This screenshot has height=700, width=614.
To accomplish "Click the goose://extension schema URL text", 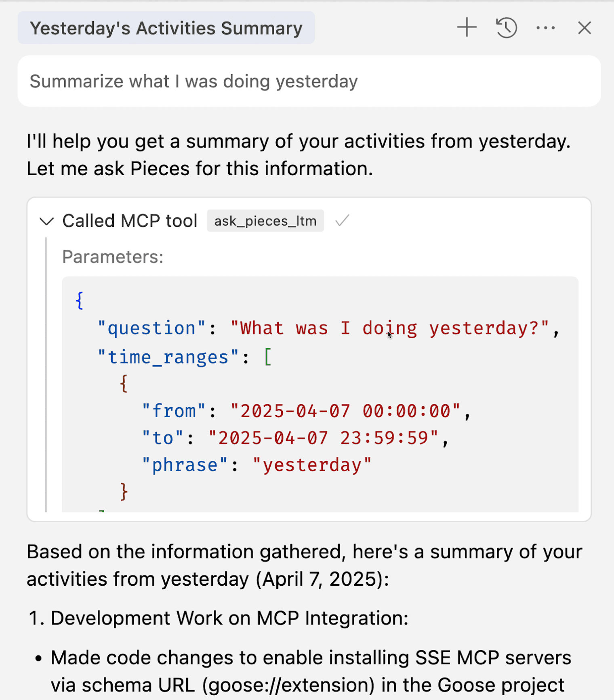I will (x=288, y=685).
